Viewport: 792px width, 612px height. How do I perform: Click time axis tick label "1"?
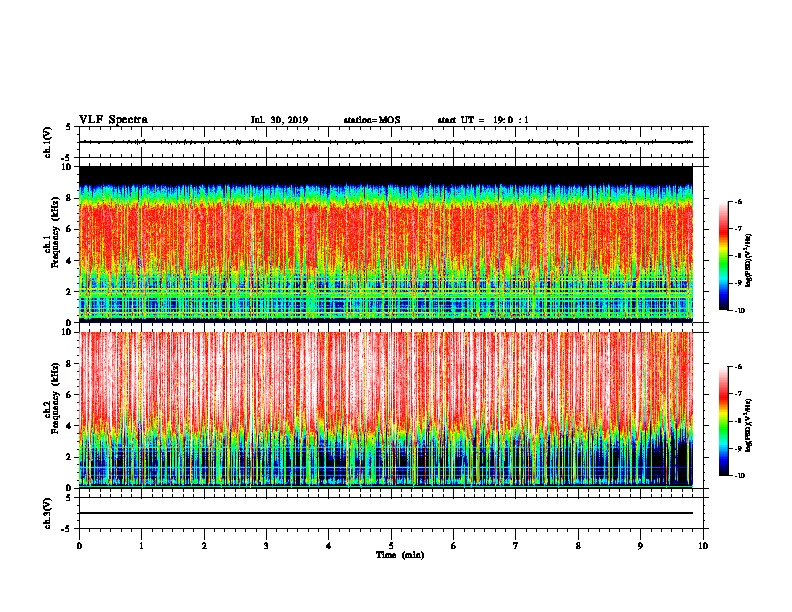[x=141, y=546]
